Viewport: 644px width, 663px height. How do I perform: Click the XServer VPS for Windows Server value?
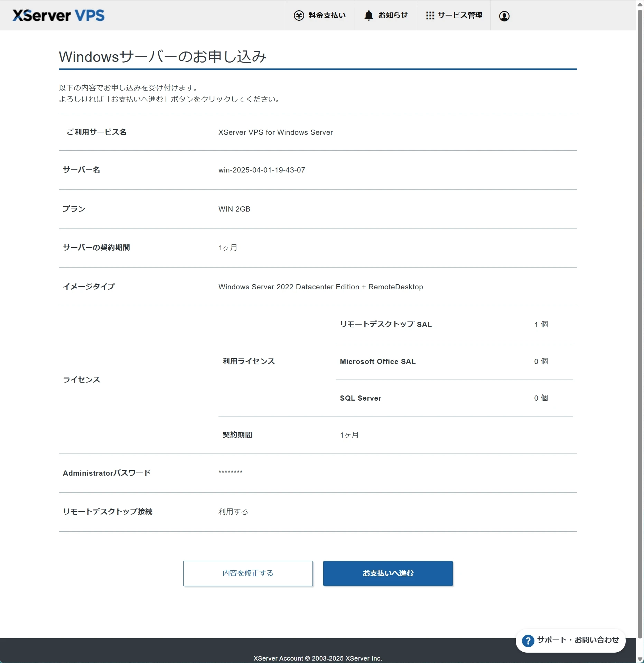click(x=276, y=132)
